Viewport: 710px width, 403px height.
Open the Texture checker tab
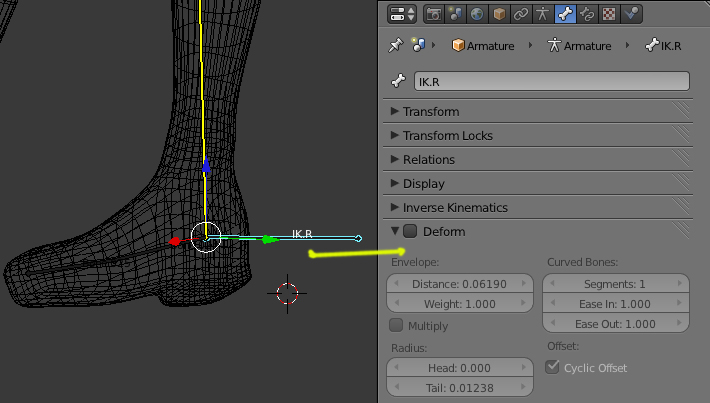pyautogui.click(x=609, y=14)
